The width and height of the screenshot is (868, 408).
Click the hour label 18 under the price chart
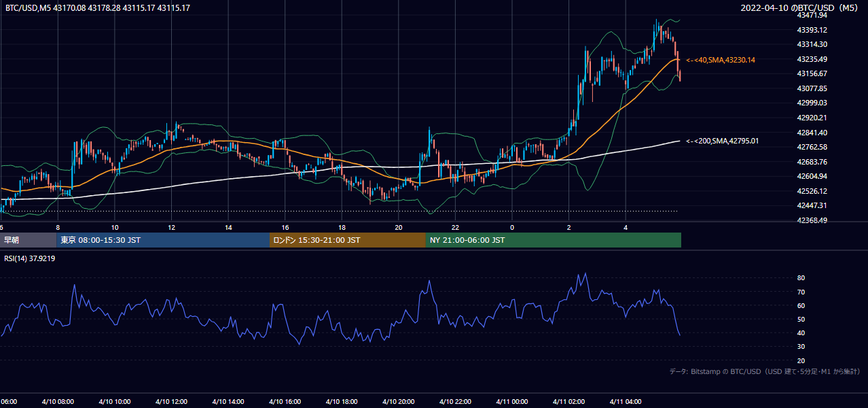pos(342,228)
